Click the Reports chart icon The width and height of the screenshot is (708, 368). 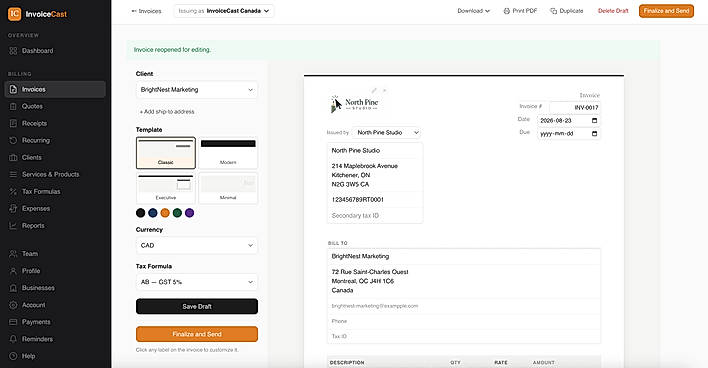point(13,226)
